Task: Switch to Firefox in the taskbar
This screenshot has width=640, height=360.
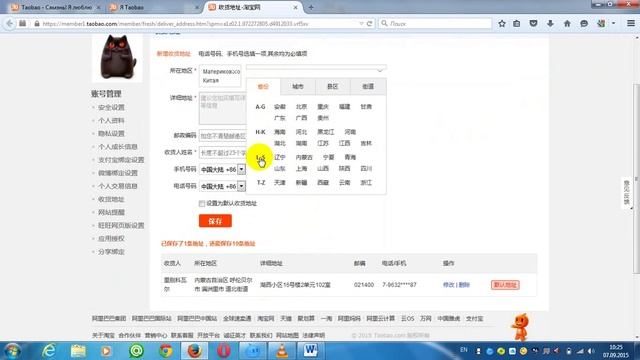Action: click(x=194, y=351)
